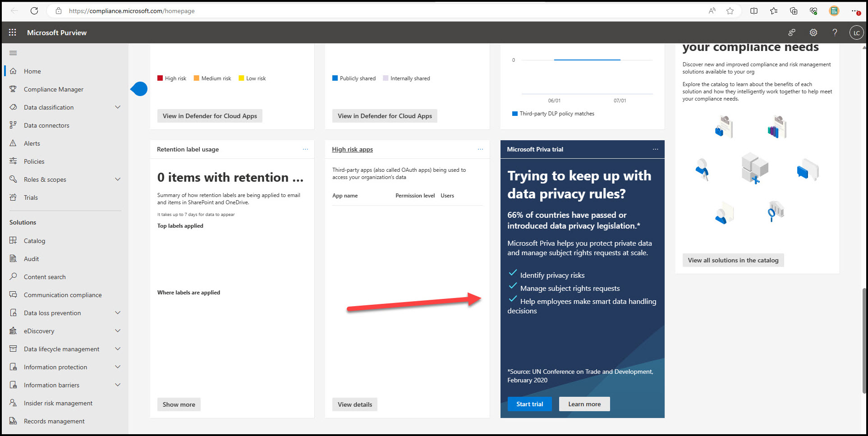
Task: Click the LC account avatar
Action: tap(856, 32)
